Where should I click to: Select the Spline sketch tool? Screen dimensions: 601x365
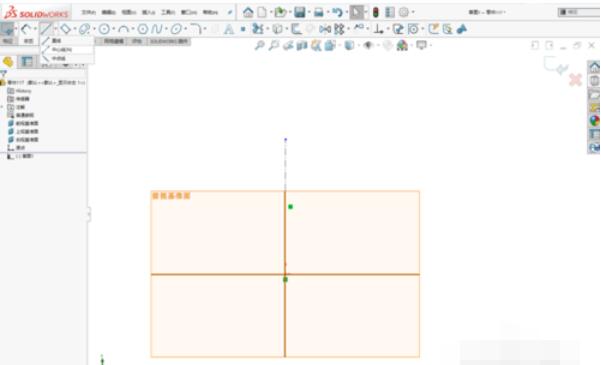pyautogui.click(x=157, y=29)
